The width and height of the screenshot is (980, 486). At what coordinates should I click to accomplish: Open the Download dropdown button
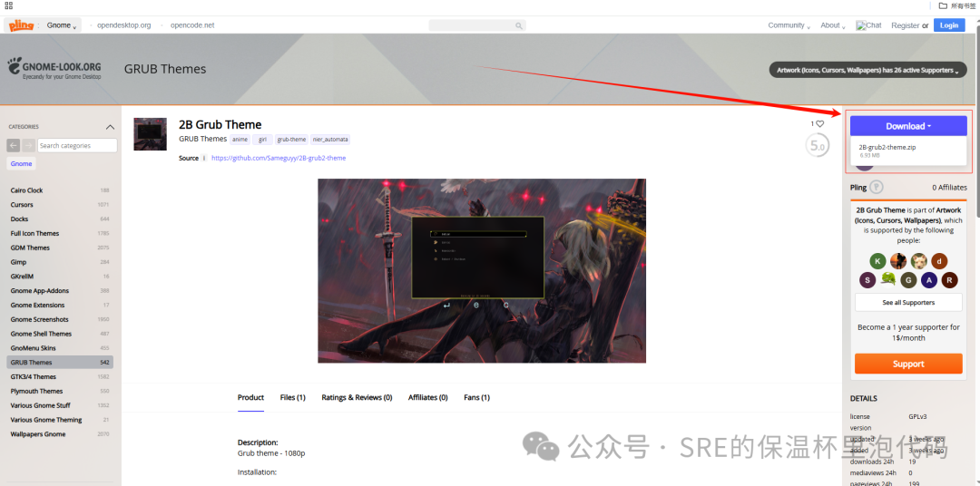pyautogui.click(x=908, y=126)
